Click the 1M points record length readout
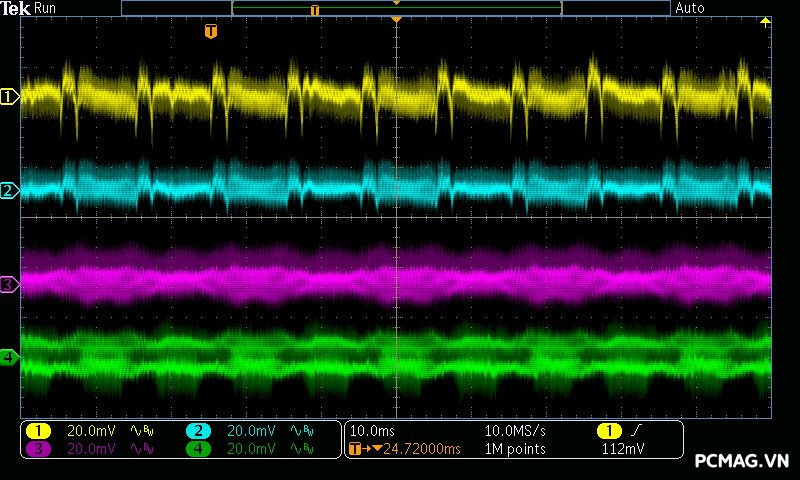Screen dimensions: 800x480 click(515, 449)
